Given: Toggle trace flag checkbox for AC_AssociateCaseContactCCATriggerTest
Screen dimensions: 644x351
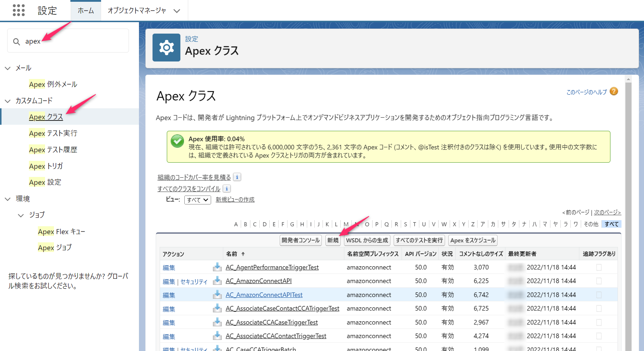Looking at the screenshot, I should tap(599, 308).
